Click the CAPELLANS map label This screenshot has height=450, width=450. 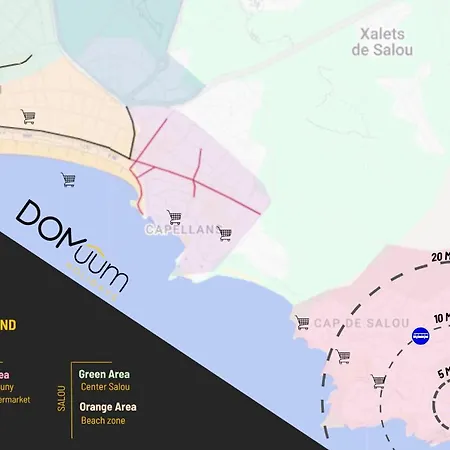(x=183, y=229)
